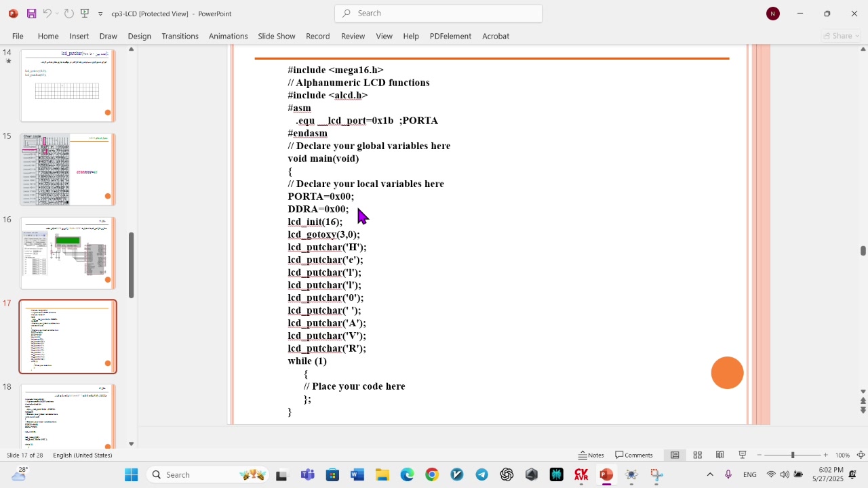Click the PowerPoint Search box
This screenshot has width=868, height=488.
pos(438,14)
